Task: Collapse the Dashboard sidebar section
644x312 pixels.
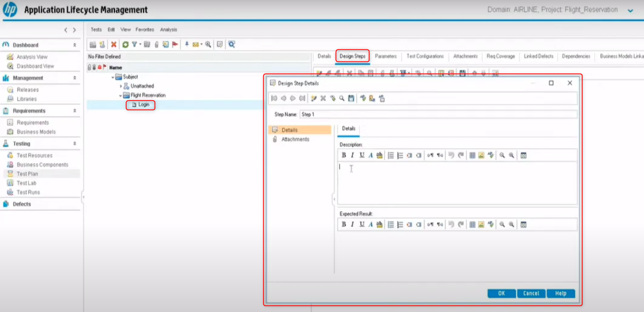Action: coord(75,45)
